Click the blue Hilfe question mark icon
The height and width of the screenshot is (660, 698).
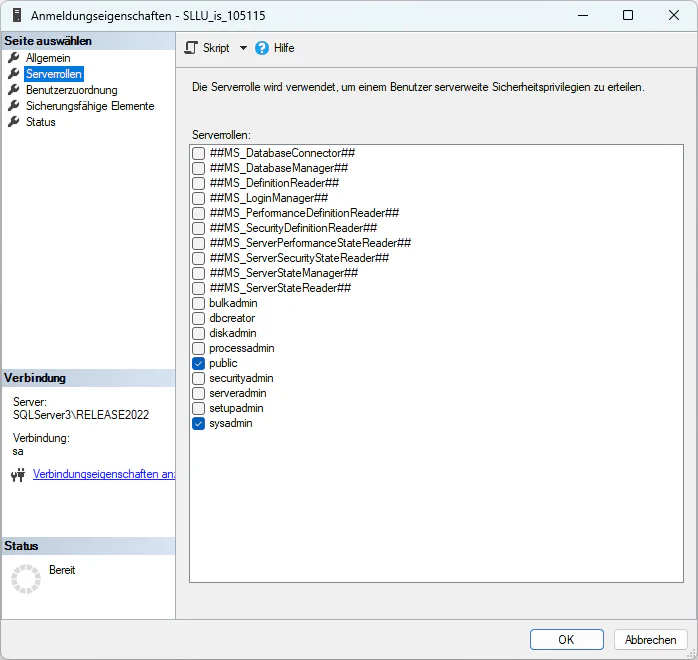pyautogui.click(x=262, y=48)
